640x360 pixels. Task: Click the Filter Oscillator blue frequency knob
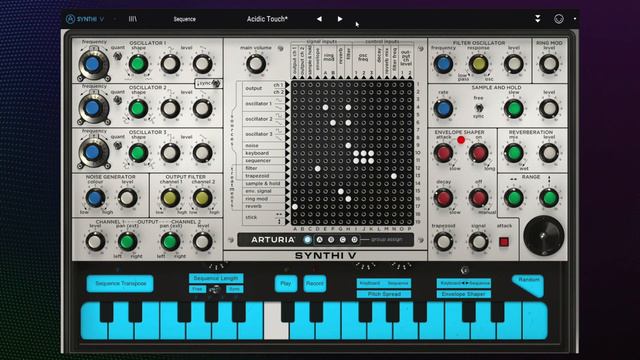pos(443,64)
